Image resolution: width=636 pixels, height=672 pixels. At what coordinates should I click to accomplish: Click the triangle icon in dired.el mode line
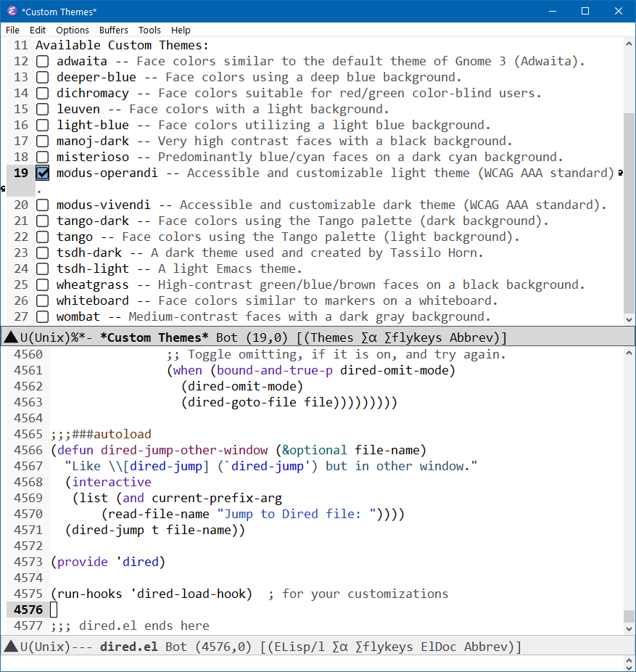(11, 647)
